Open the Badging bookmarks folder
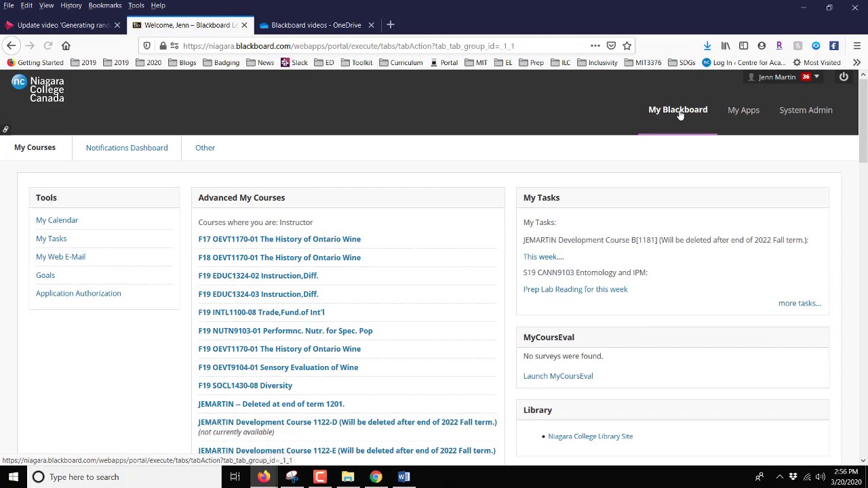Image resolution: width=868 pixels, height=488 pixels. point(220,62)
